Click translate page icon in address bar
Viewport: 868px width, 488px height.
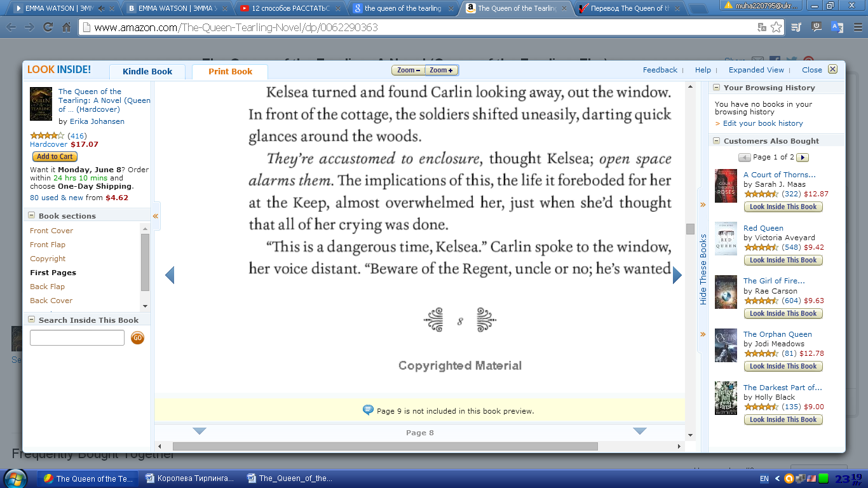click(762, 27)
